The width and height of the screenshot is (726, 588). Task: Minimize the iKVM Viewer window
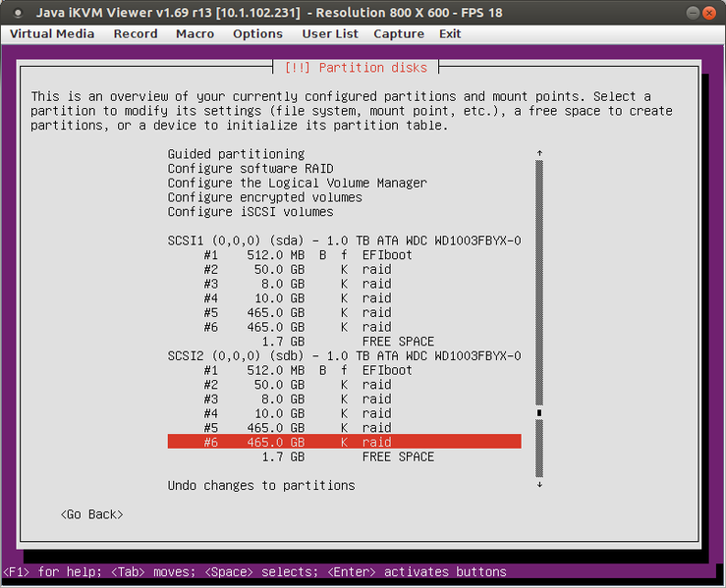[693, 13]
